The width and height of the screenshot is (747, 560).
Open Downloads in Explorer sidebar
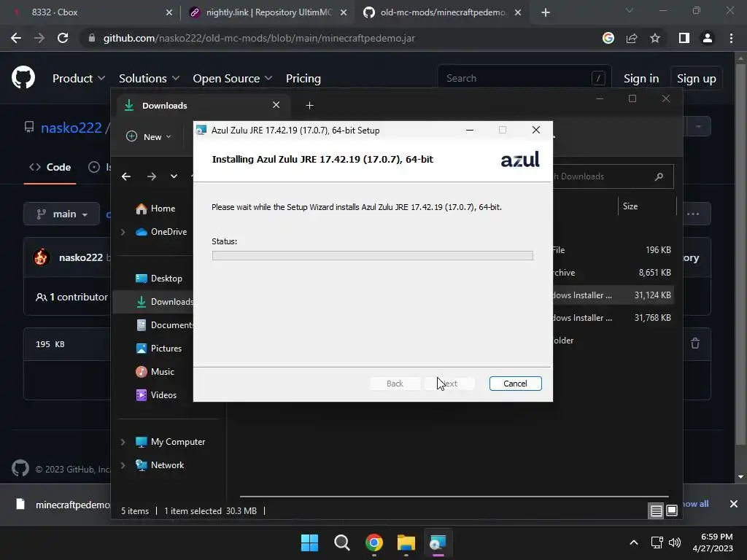[x=164, y=302]
